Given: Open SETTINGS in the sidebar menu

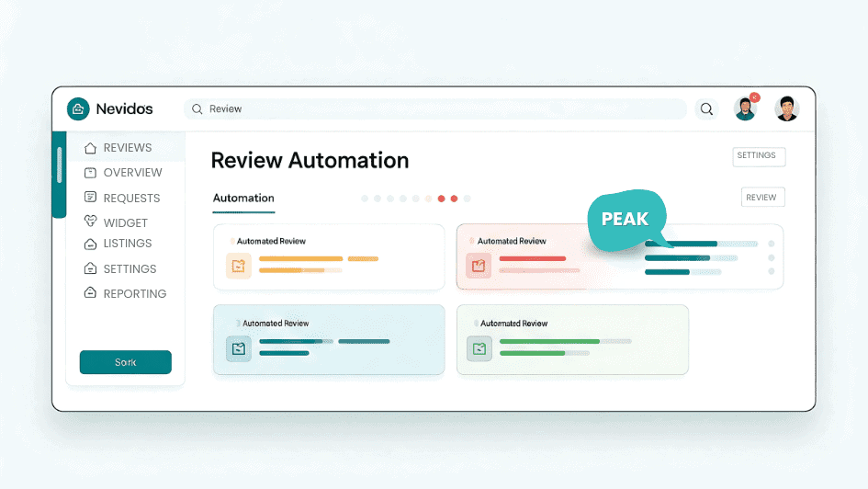Looking at the screenshot, I should tap(130, 269).
